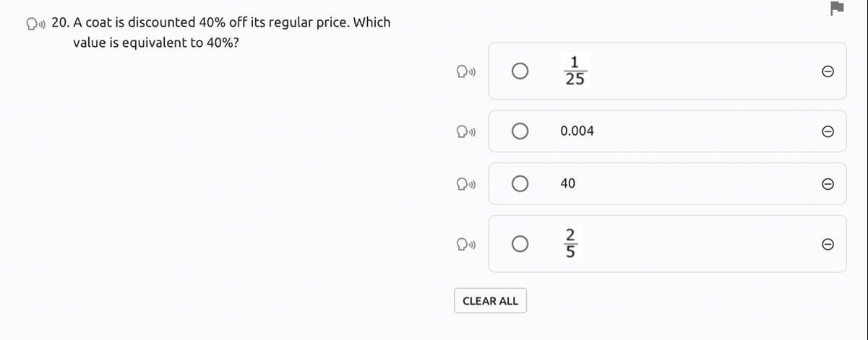Viewport: 868px width, 340px height.
Task: Play audio for the 0.004 answer
Action: point(465,131)
